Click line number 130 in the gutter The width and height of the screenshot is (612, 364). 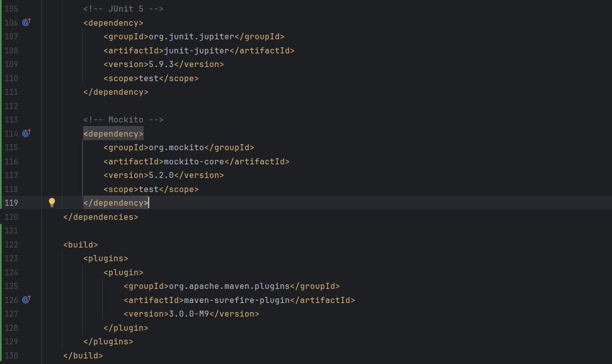coord(11,355)
